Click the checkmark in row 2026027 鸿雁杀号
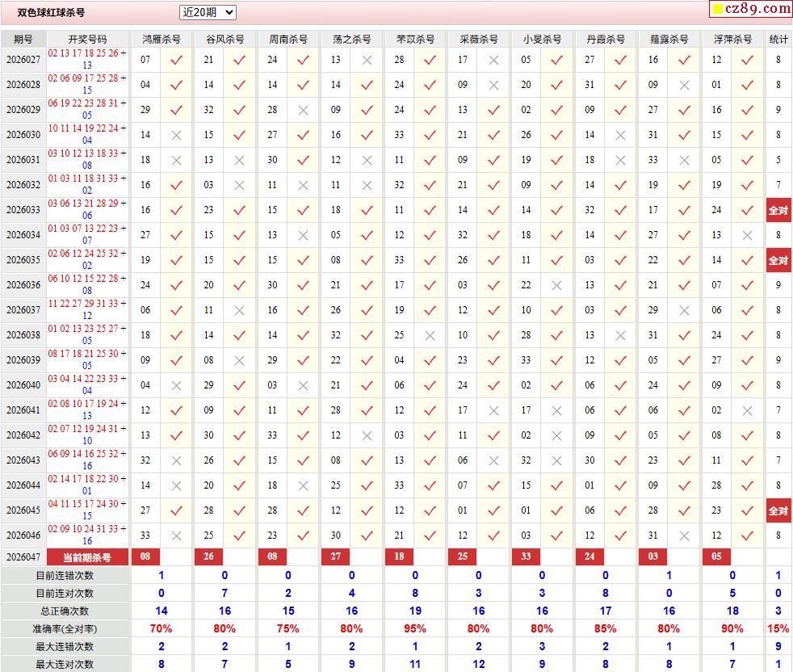The width and height of the screenshot is (793, 672). [x=176, y=60]
